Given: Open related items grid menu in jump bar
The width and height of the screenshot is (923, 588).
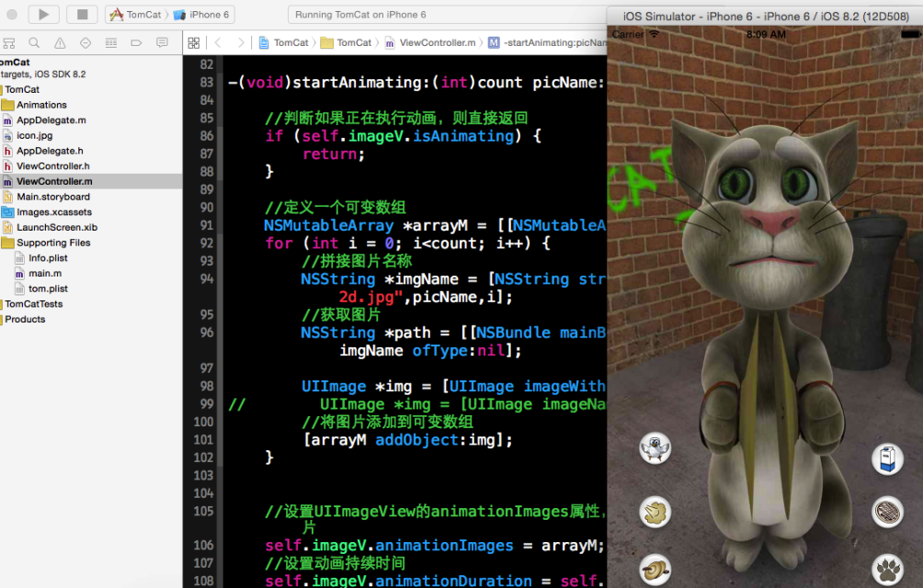Looking at the screenshot, I should (x=194, y=42).
